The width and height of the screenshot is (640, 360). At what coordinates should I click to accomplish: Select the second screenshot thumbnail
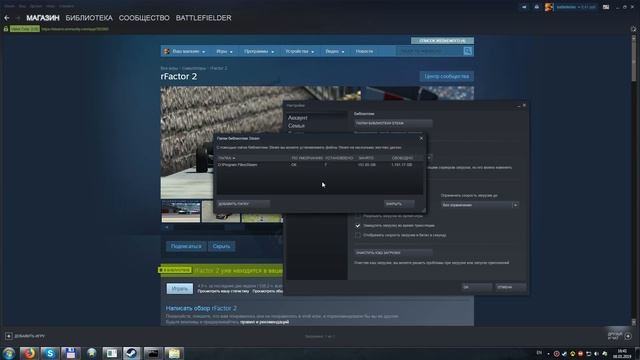click(221, 211)
